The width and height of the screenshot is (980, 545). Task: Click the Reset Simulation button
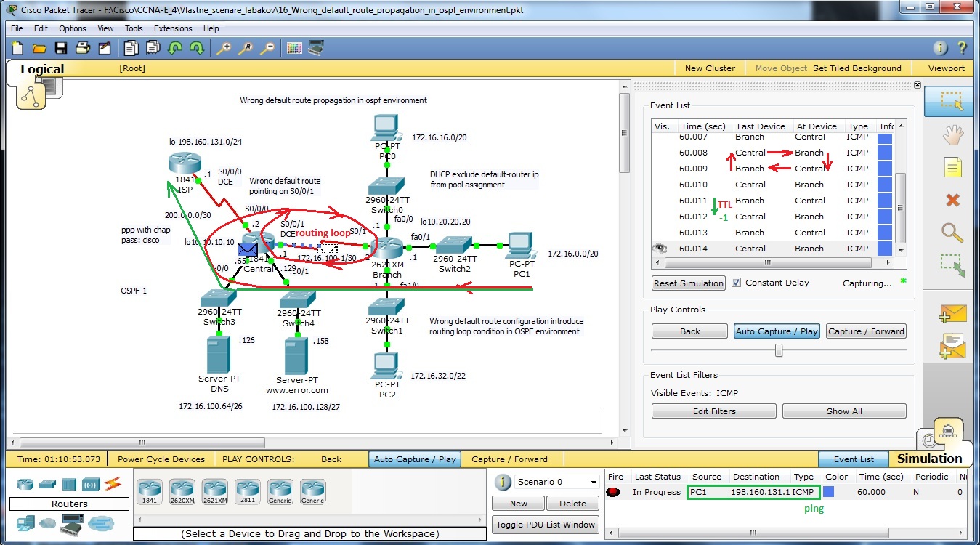[689, 283]
